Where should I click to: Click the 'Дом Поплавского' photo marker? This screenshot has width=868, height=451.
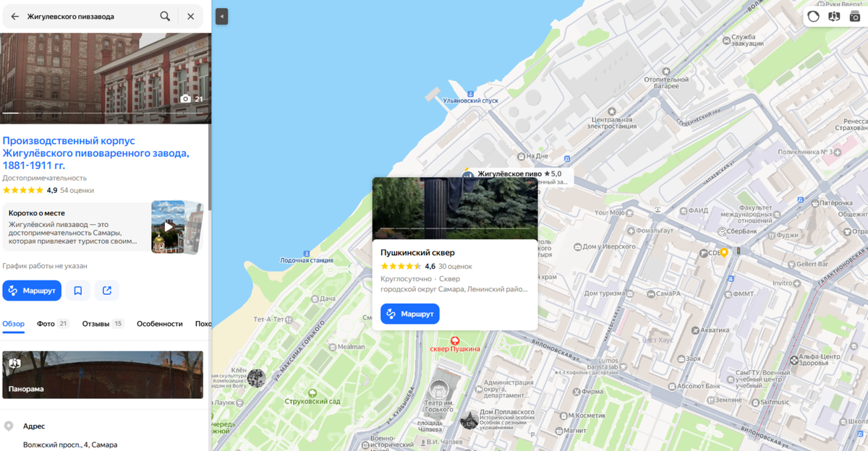pos(469,420)
